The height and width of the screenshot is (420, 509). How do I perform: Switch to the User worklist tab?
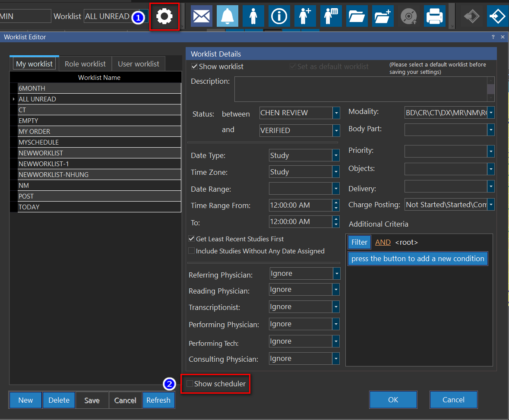pyautogui.click(x=139, y=64)
